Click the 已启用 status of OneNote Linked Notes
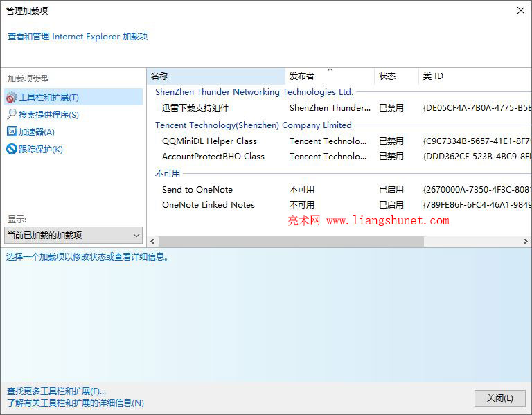Image resolution: width=532 pixels, height=415 pixels. point(391,205)
